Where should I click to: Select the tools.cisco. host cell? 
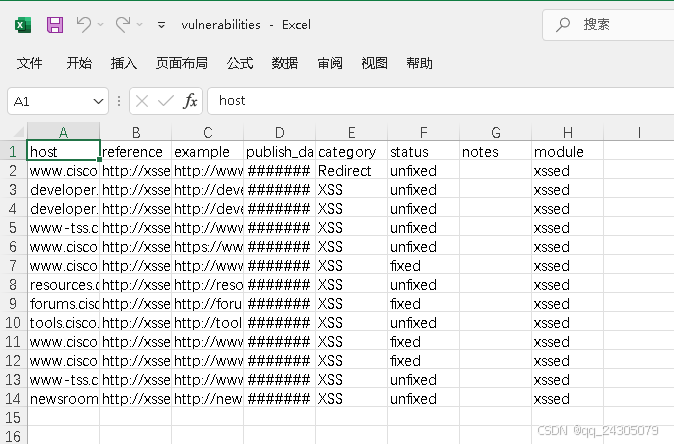tap(64, 322)
